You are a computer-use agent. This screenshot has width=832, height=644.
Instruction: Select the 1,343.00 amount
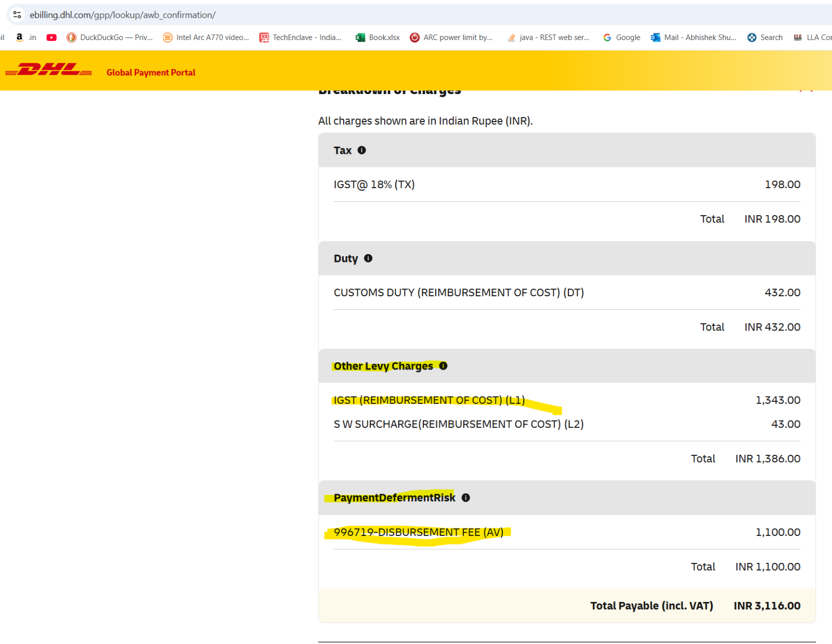(778, 400)
